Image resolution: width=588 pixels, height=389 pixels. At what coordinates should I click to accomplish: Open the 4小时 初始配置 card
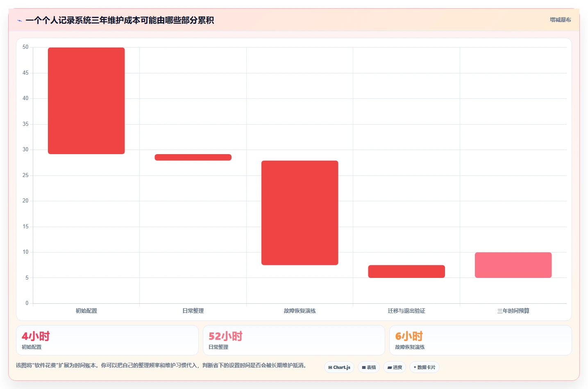(107, 340)
